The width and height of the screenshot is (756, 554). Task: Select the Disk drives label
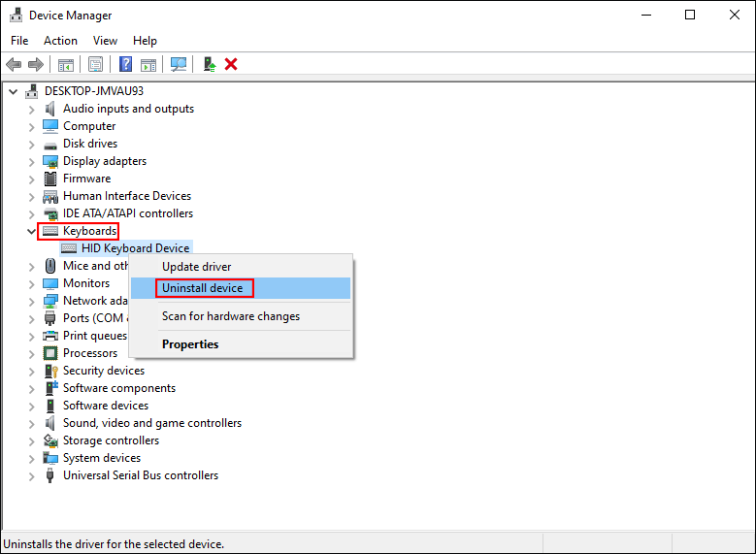pos(90,144)
